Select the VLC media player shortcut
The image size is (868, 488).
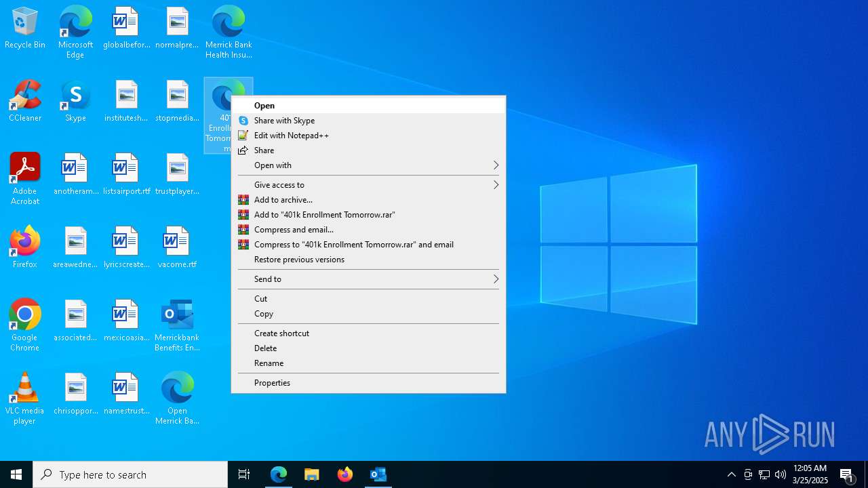tap(25, 398)
